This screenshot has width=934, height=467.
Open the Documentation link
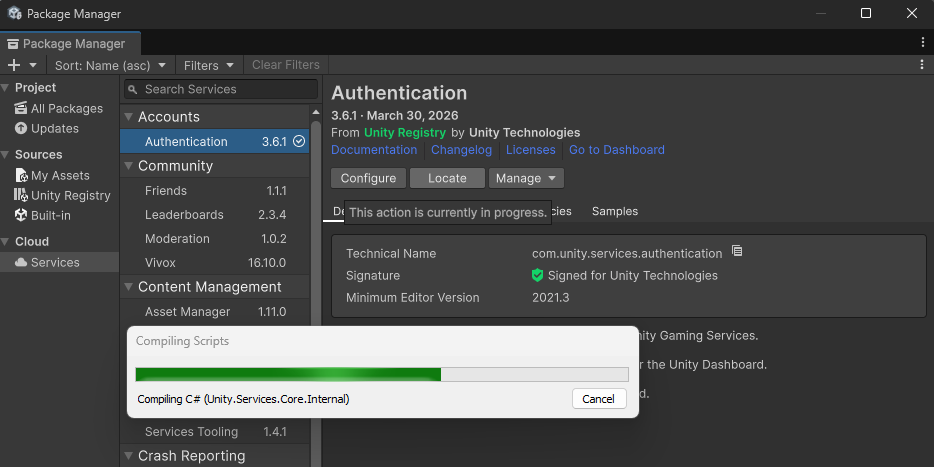374,150
